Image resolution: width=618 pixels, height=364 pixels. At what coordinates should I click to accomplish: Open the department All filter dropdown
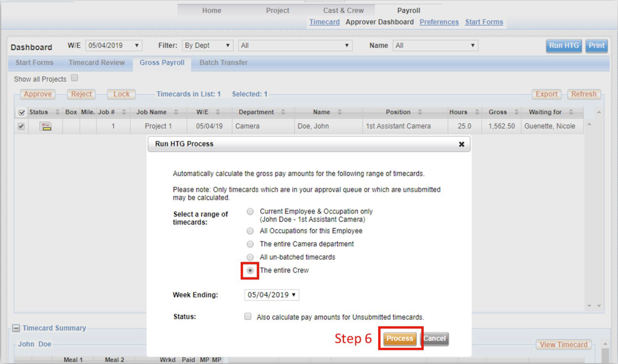coord(295,45)
